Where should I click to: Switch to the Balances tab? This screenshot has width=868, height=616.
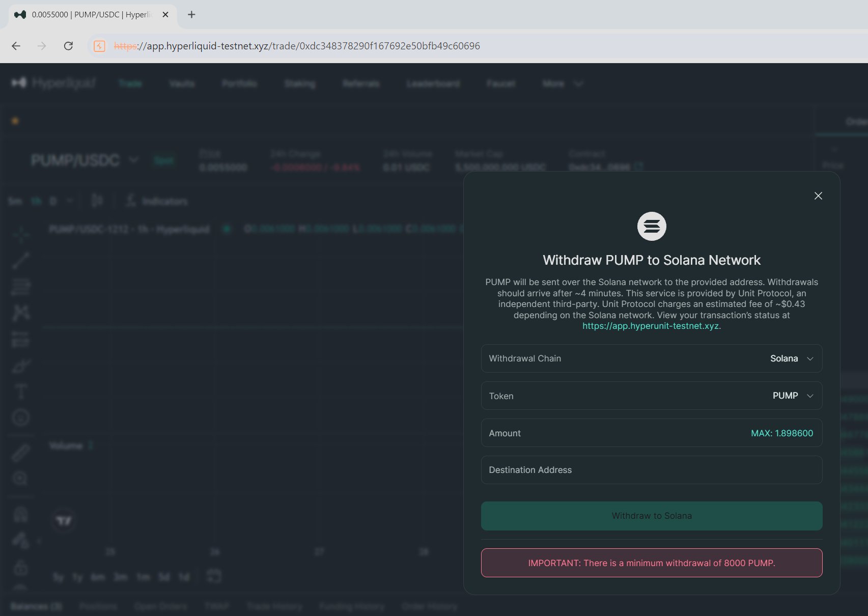36,606
